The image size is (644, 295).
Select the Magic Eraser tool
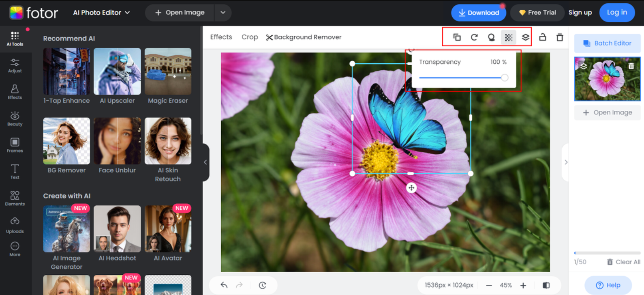[168, 76]
